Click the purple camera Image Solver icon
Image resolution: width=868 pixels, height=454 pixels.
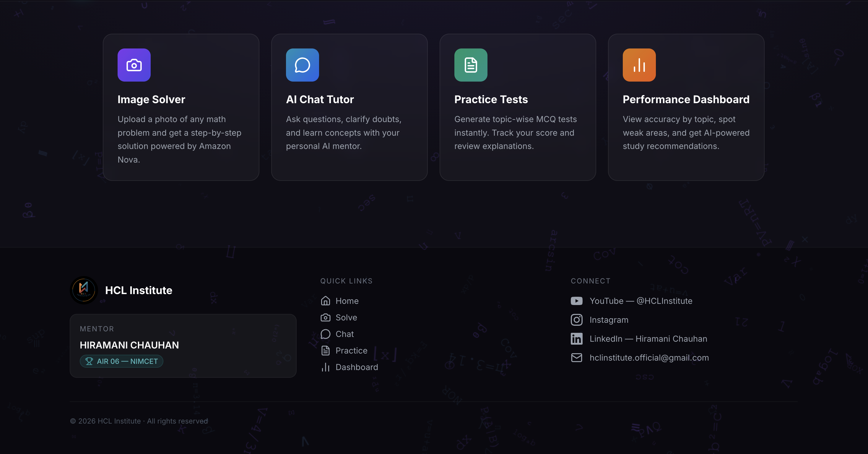pyautogui.click(x=134, y=65)
